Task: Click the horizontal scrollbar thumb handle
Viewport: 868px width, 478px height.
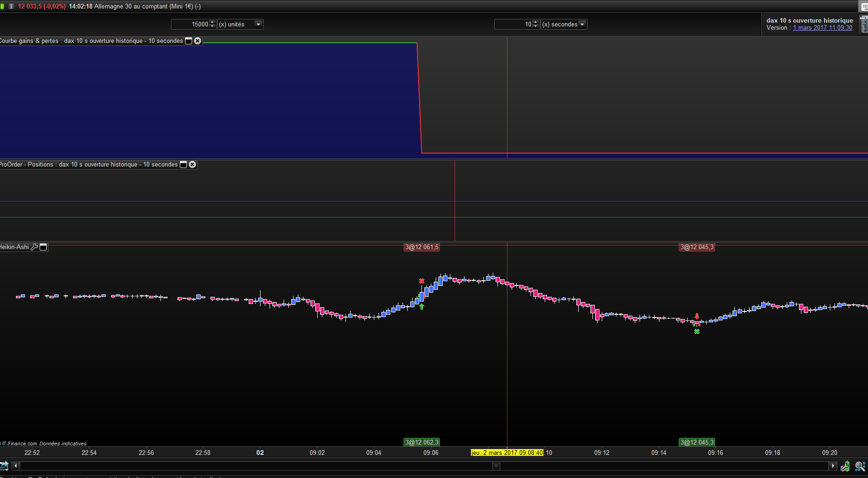Action: [x=496, y=466]
